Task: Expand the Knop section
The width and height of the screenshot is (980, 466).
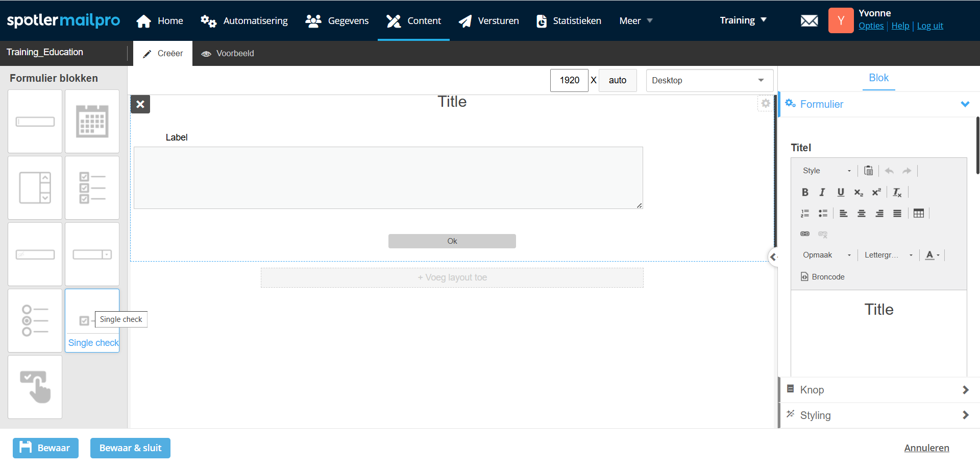Action: pyautogui.click(x=878, y=390)
